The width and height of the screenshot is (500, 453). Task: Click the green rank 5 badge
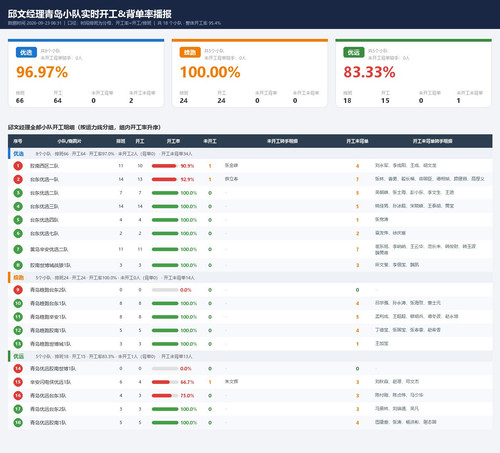(x=18, y=220)
